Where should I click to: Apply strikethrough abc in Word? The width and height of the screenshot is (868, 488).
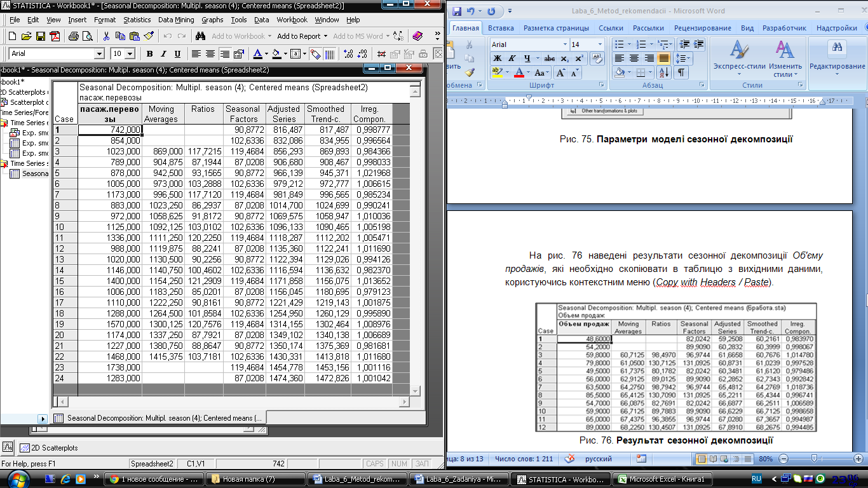(549, 58)
